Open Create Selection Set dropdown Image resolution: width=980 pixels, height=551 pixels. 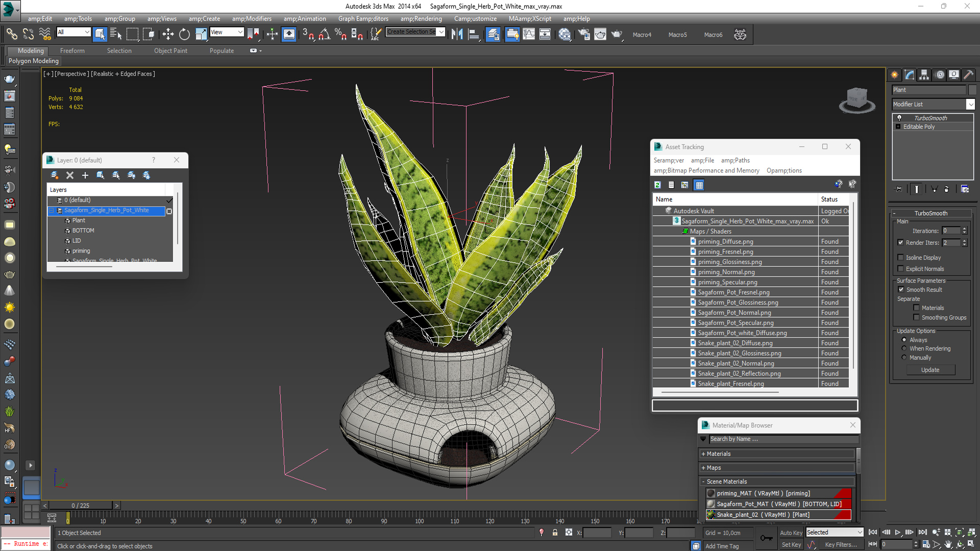click(415, 32)
